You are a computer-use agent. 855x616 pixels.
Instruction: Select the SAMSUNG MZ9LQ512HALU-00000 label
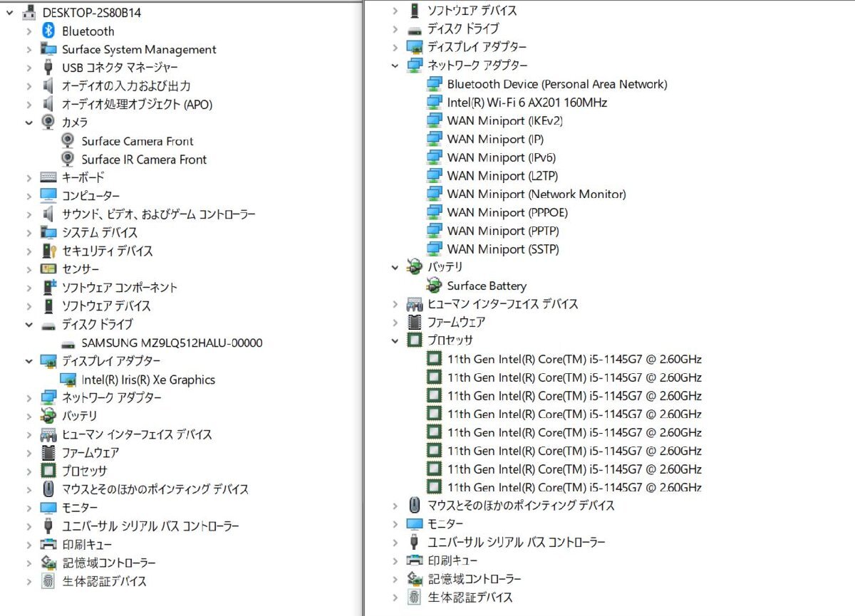(172, 343)
